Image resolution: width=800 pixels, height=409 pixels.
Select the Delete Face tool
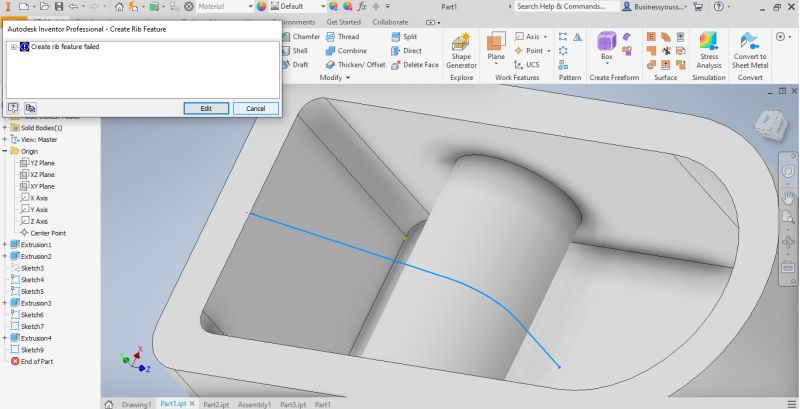coord(415,65)
